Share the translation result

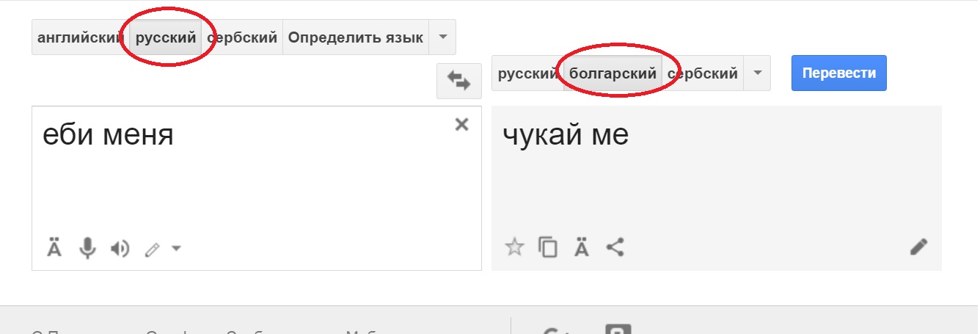(x=615, y=247)
